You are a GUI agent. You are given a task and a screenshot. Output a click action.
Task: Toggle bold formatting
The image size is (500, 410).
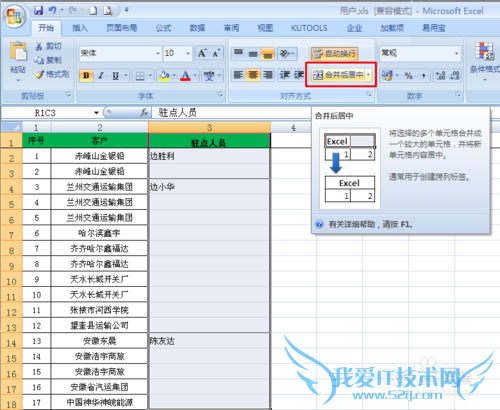click(86, 76)
